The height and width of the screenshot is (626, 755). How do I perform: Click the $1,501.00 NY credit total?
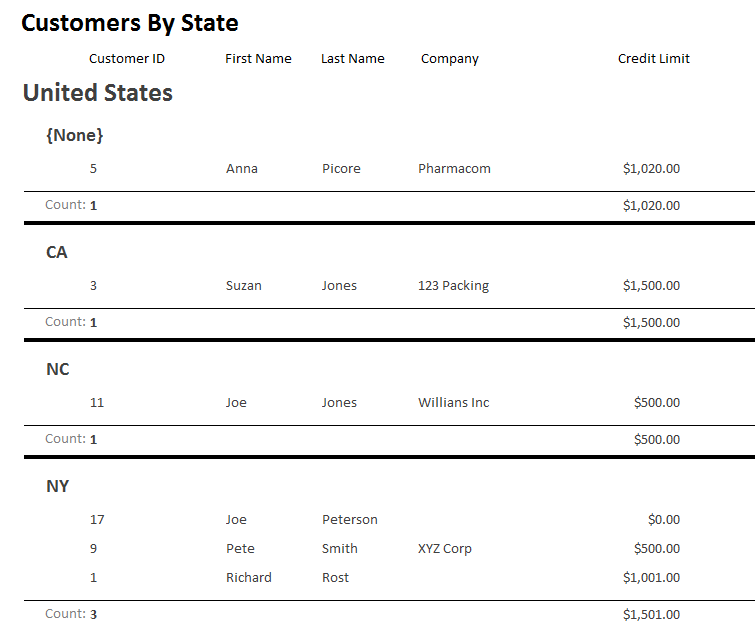(651, 615)
